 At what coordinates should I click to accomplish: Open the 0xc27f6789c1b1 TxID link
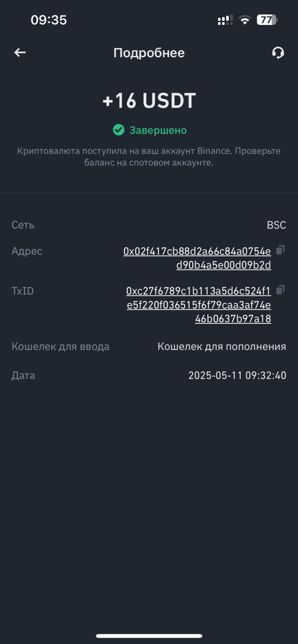[x=198, y=305]
